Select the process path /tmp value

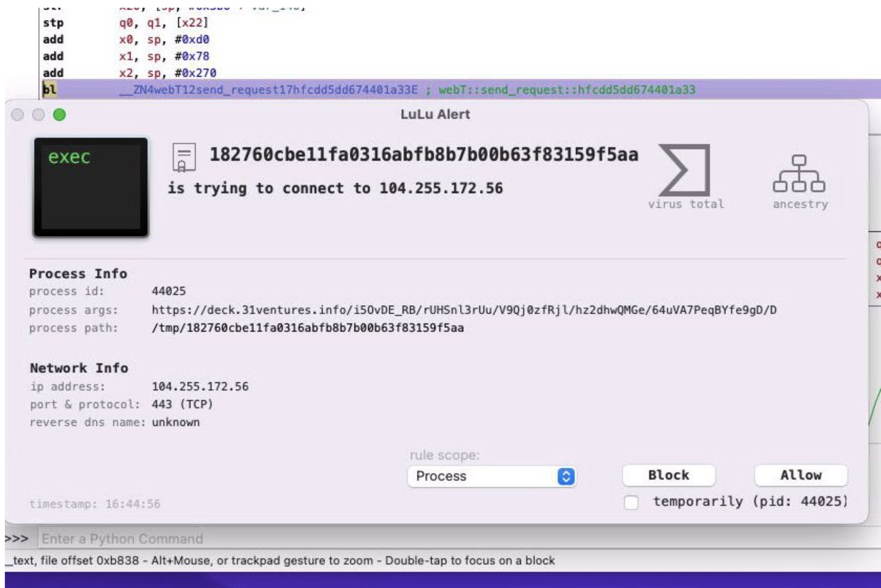[308, 328]
